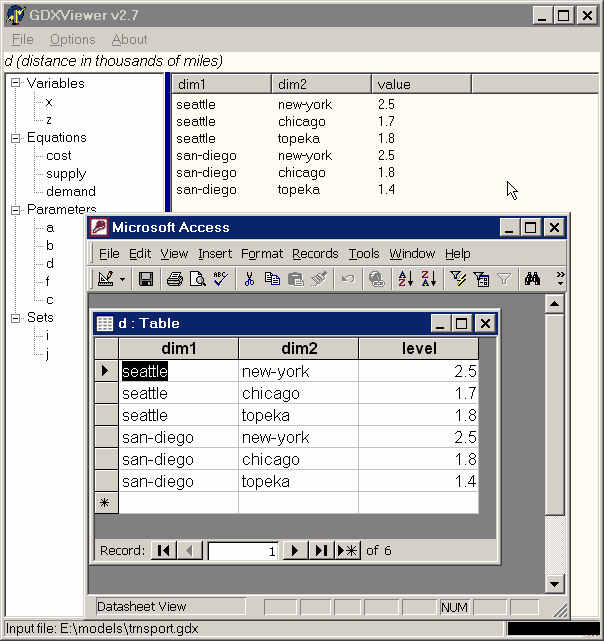This screenshot has width=604, height=641.
Task: Go to next record navigation button
Action: point(295,550)
